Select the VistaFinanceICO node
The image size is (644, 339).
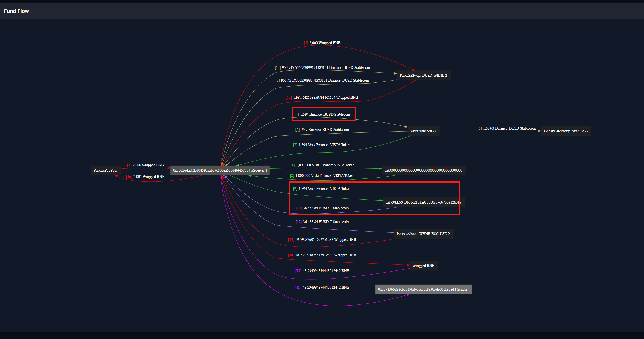[x=423, y=131]
